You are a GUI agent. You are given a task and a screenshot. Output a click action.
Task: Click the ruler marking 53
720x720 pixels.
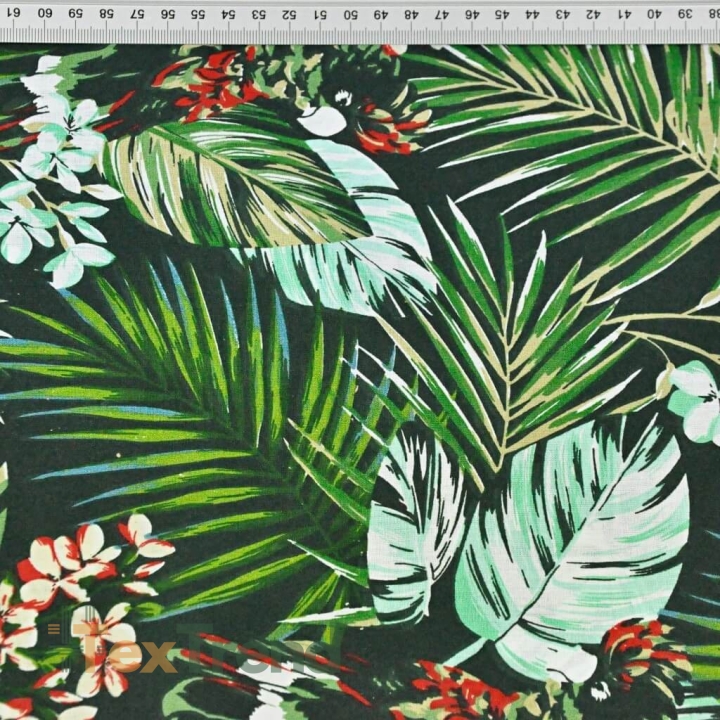(259, 14)
